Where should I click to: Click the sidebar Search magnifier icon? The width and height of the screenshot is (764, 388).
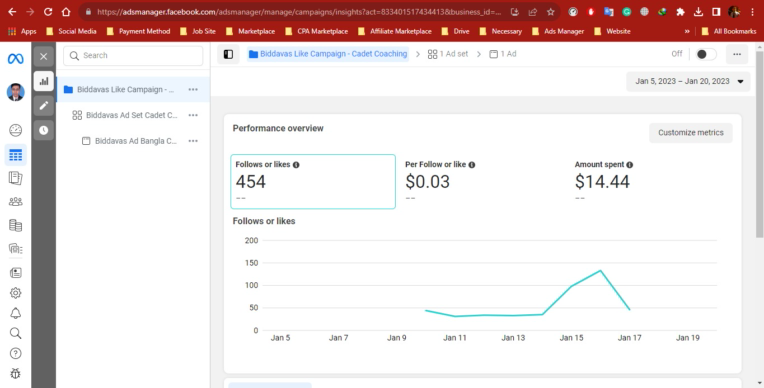pyautogui.click(x=16, y=333)
